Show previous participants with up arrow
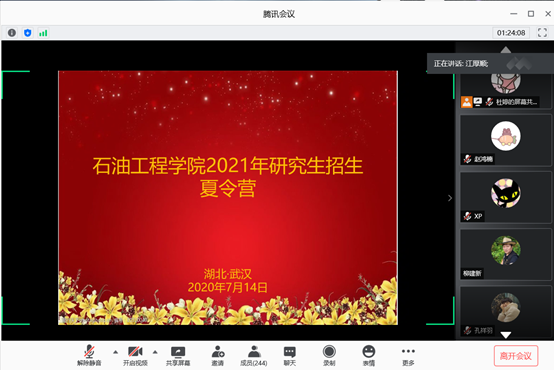554x370 pixels. [506, 49]
